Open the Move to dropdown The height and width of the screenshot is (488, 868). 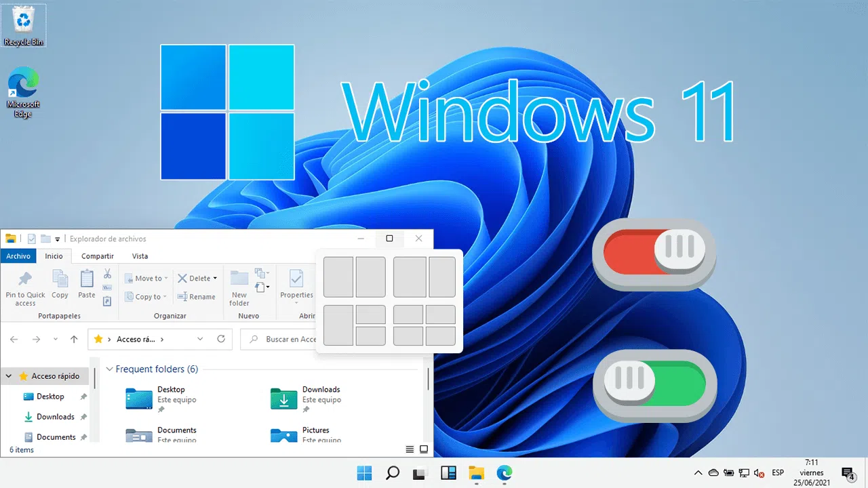tap(146, 278)
